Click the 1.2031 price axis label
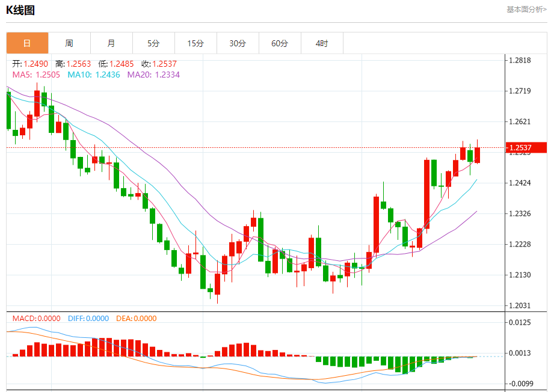Screen dimensions: 551x392 click(520, 305)
